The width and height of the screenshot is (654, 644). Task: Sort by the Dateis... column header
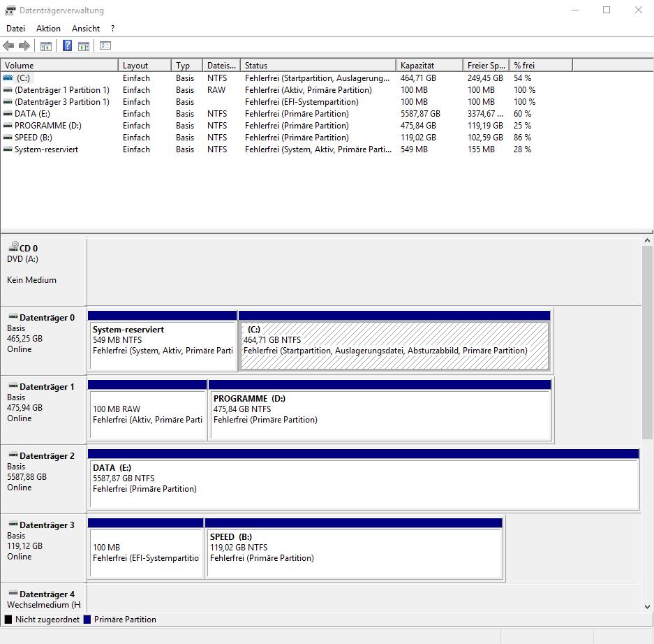tap(221, 65)
